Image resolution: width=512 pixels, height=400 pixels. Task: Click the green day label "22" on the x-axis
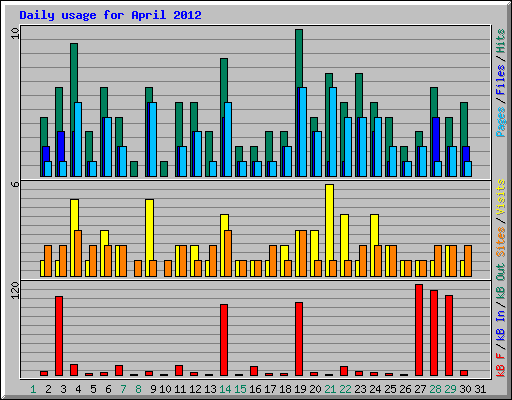[345, 389]
